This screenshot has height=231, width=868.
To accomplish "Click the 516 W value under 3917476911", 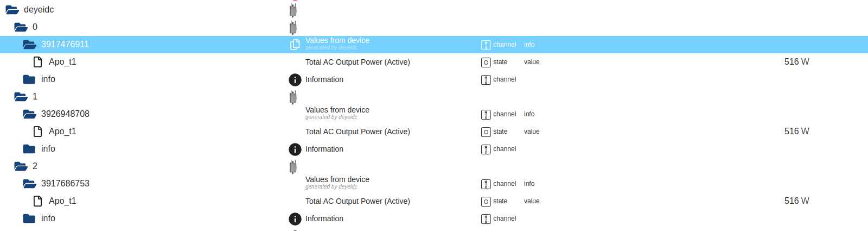I will [x=796, y=62].
